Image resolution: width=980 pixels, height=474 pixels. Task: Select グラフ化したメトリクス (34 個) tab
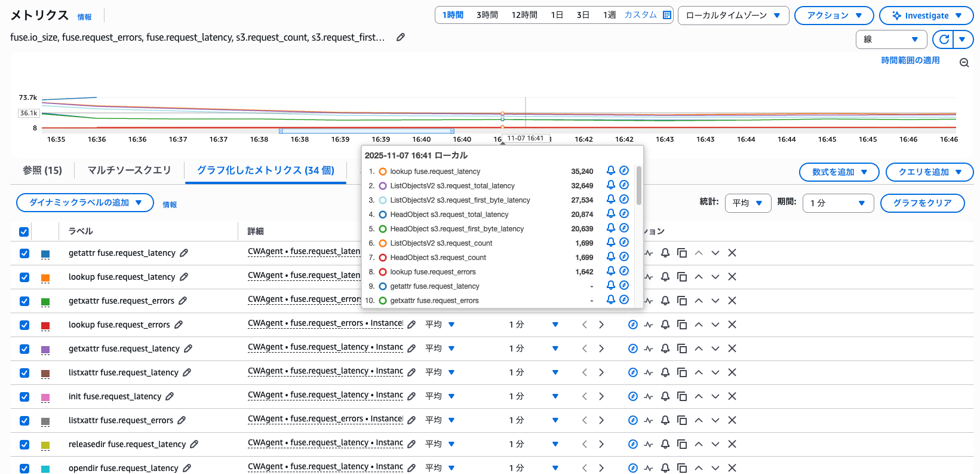[266, 170]
